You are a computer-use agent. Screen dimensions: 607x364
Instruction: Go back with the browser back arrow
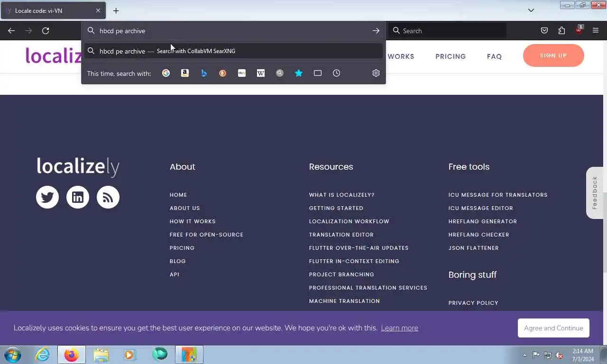[11, 31]
